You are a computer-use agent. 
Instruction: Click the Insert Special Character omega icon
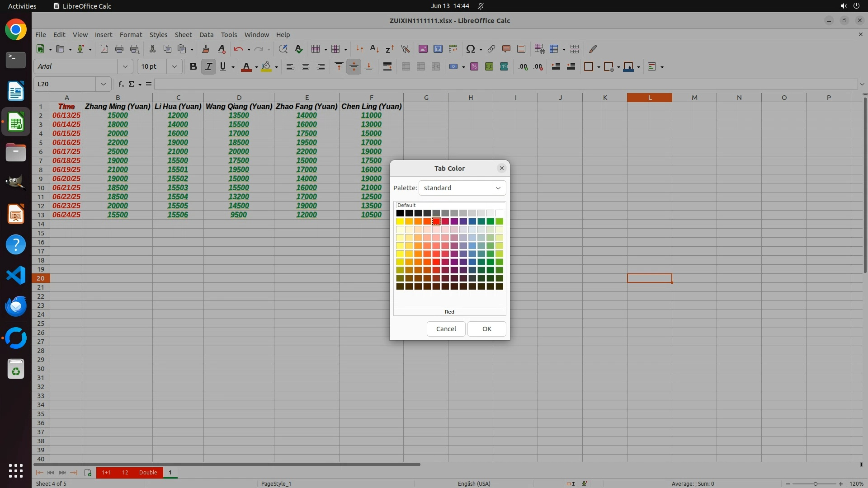coord(470,49)
